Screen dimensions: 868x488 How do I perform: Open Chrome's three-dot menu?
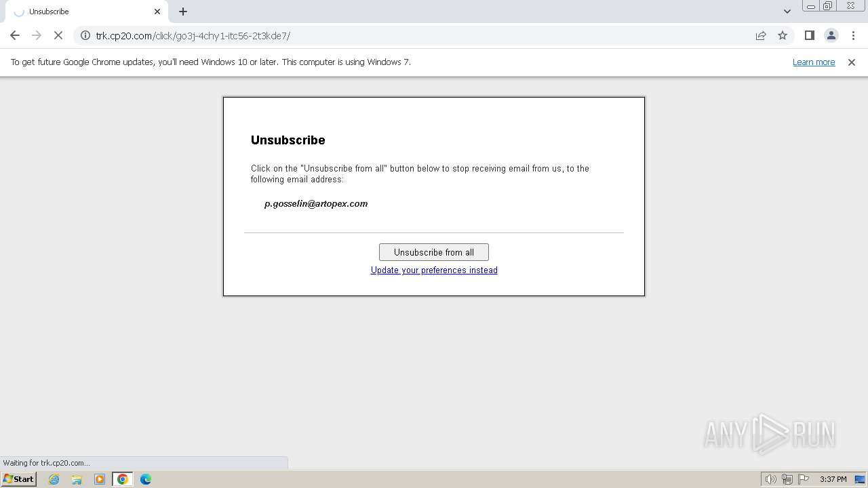852,35
